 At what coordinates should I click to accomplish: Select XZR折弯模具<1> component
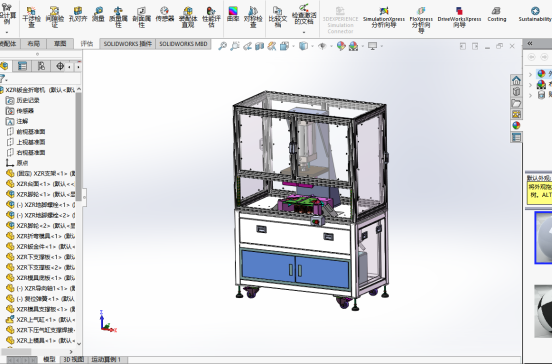point(41,236)
